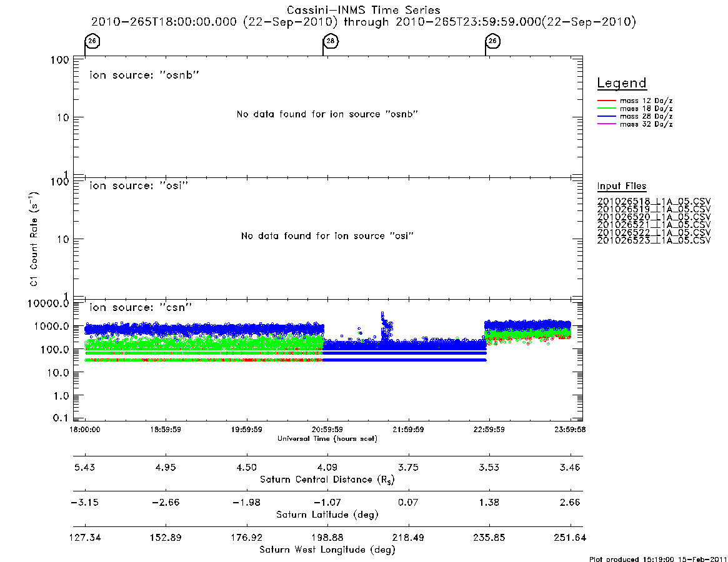The width and height of the screenshot is (728, 562).
Task: Click the 0.07 latitude value
Action: click(408, 503)
